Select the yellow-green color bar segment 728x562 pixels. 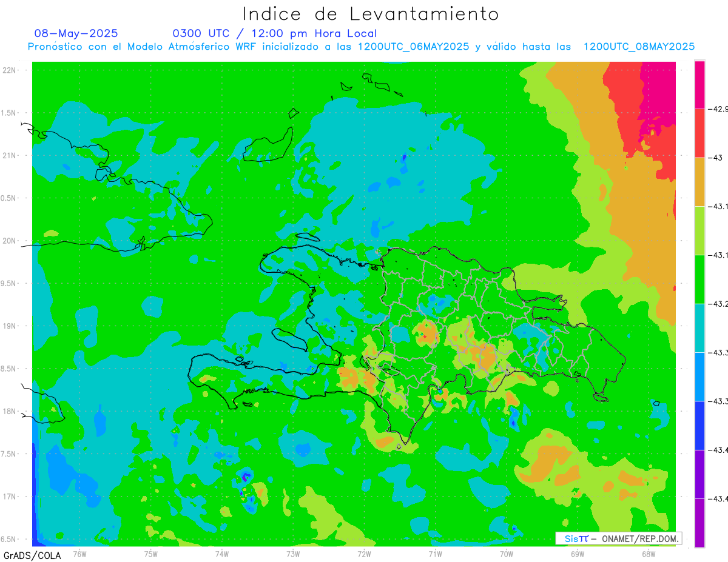699,231
